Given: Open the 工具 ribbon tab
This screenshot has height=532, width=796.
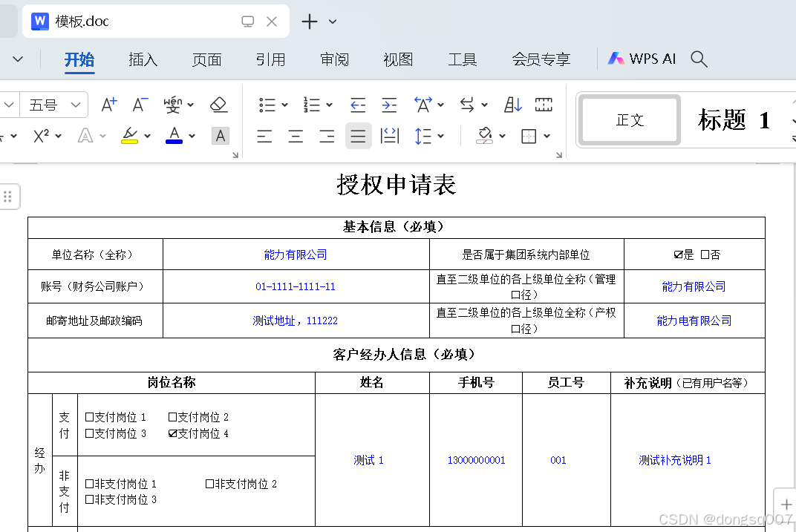Looking at the screenshot, I should pyautogui.click(x=463, y=60).
